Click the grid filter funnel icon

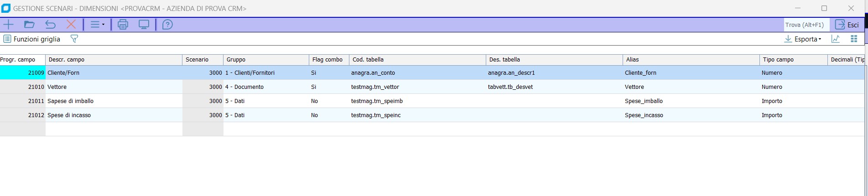pos(74,39)
